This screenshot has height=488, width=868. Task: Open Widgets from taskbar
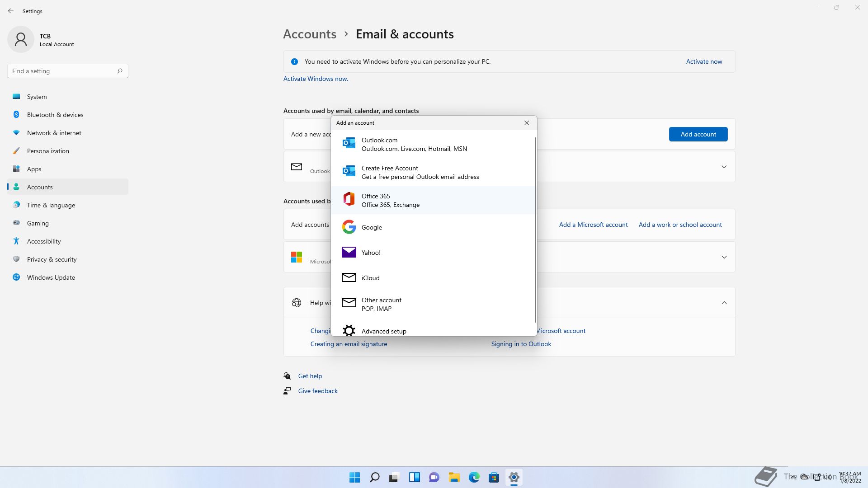[415, 477]
